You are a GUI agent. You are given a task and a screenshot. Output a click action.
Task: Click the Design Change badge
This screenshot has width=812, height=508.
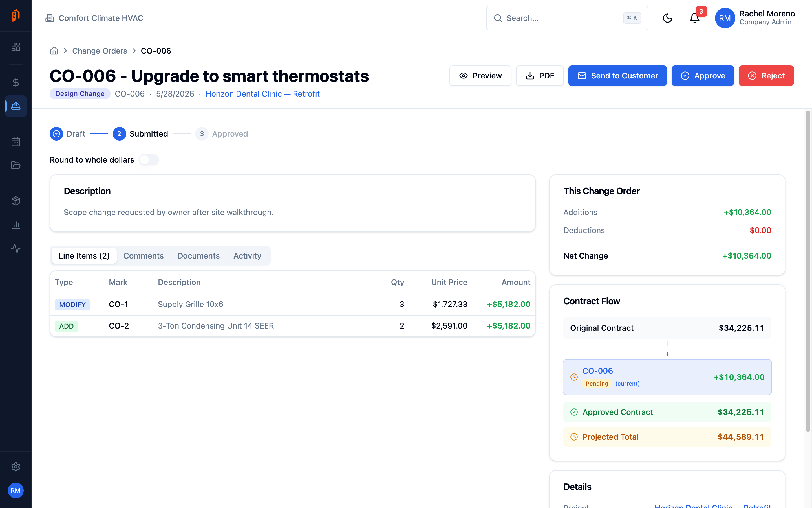tap(80, 94)
